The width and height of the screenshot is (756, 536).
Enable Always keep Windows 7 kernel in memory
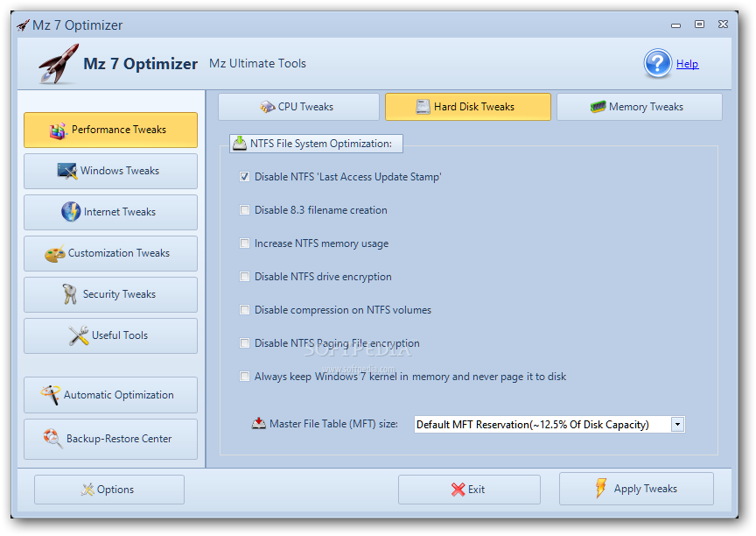coord(244,377)
